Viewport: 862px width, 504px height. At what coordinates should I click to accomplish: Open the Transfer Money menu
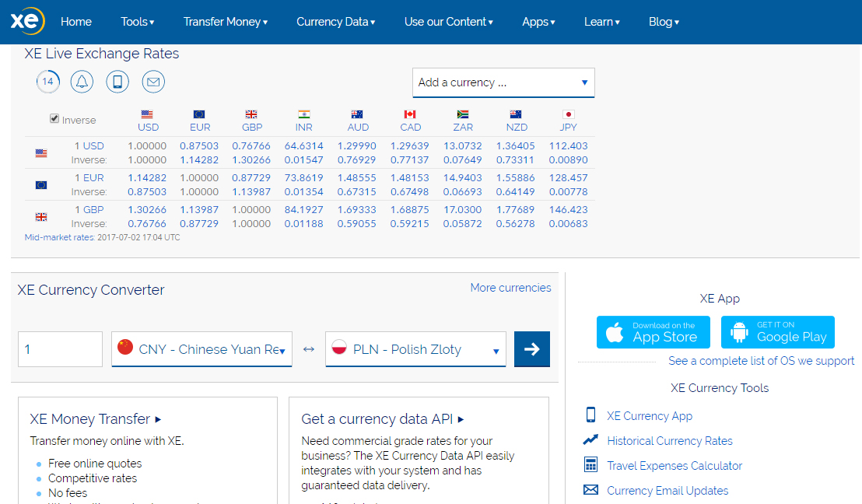coord(226,22)
